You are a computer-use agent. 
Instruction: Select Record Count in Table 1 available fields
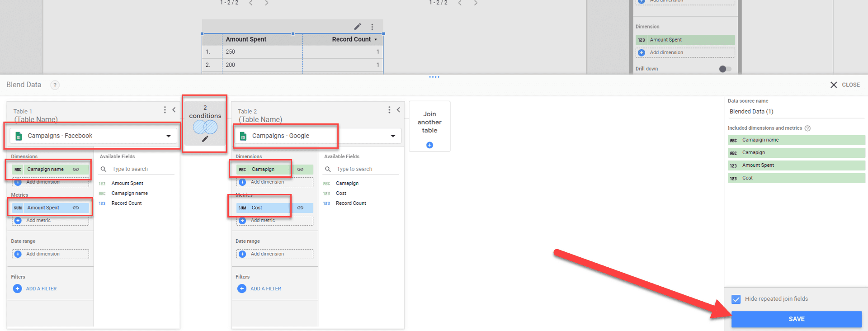127,203
